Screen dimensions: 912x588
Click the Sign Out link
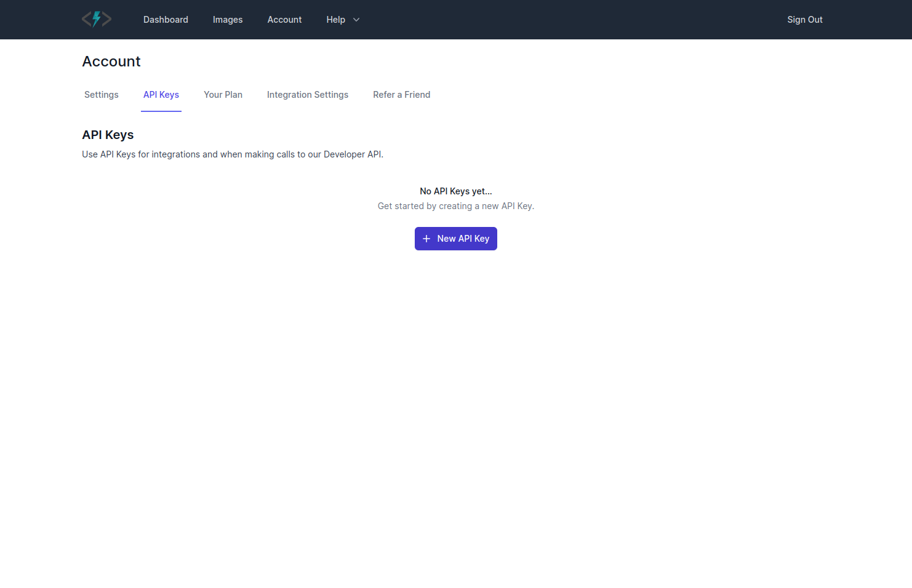point(805,20)
